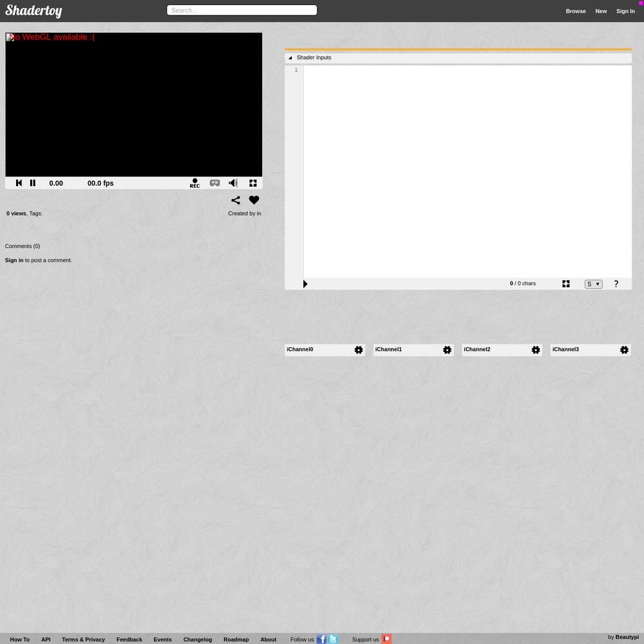
Task: Follow on Twitter icon
Action: tap(333, 639)
